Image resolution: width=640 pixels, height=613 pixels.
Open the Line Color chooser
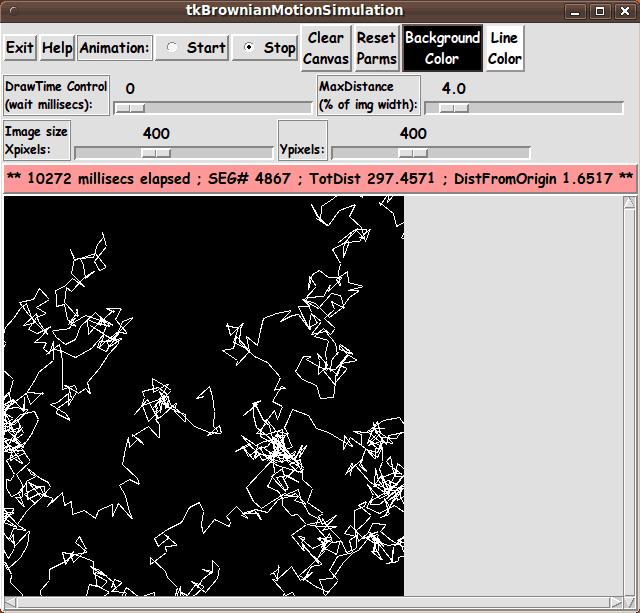click(504, 48)
